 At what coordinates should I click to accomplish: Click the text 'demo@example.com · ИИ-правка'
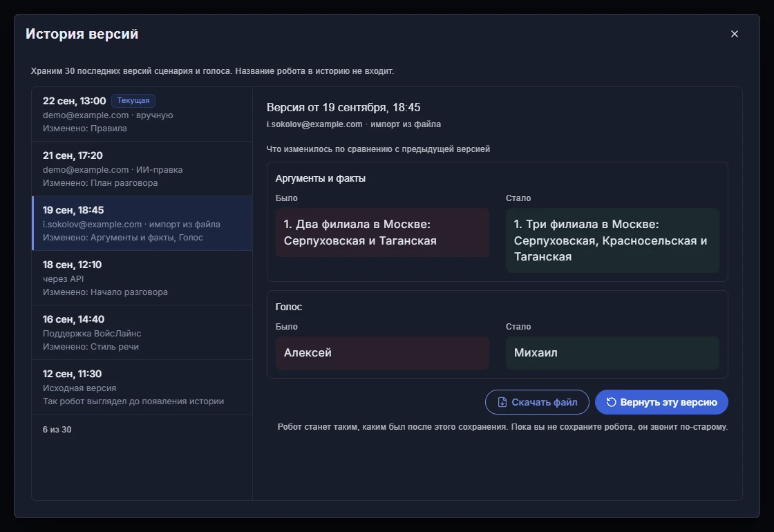point(113,170)
